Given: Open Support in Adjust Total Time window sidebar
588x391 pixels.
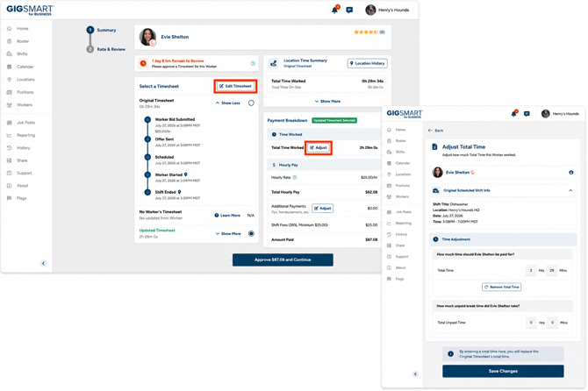Looking at the screenshot, I should click(398, 257).
